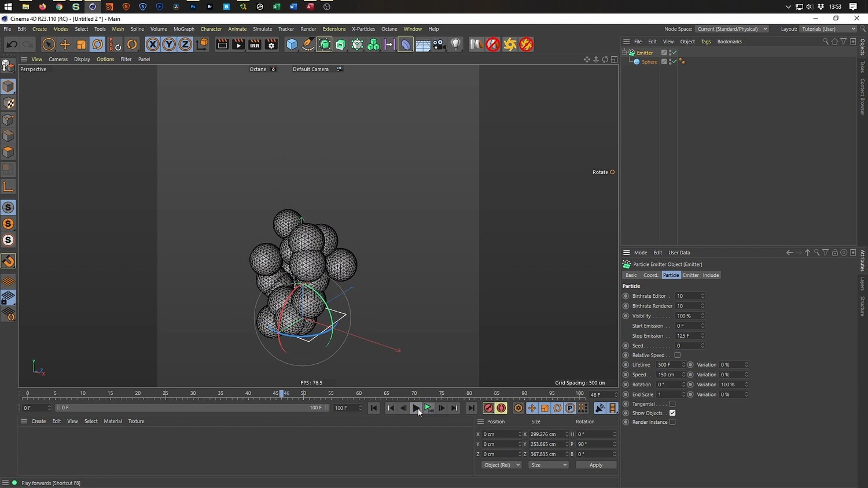Viewport: 868px width, 488px height.
Task: Uncheck the Show Objects checkbox
Action: [x=672, y=413]
